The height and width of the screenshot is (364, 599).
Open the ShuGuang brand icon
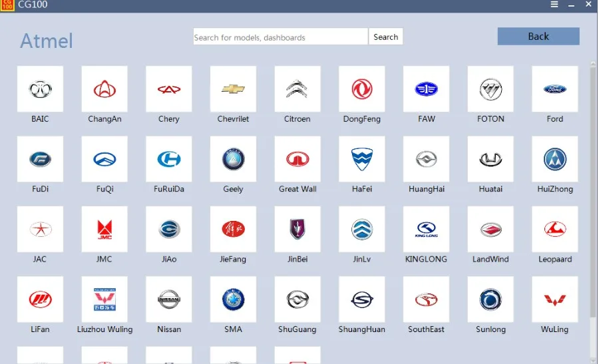tap(298, 299)
